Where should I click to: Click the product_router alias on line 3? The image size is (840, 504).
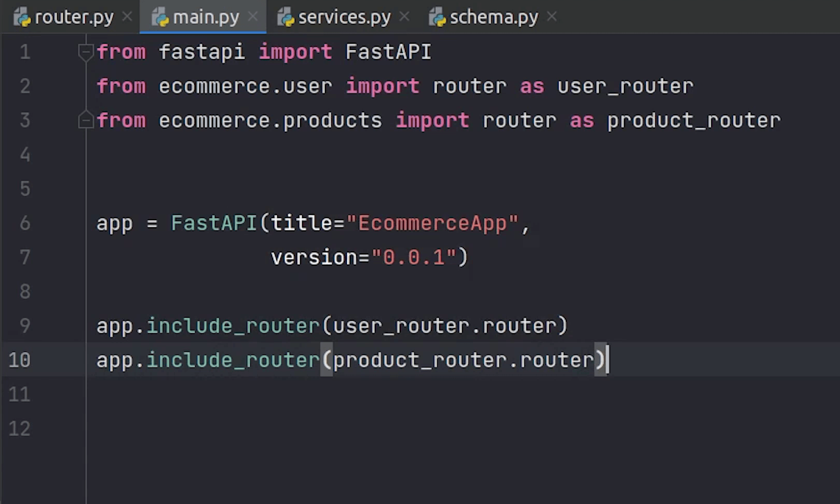[694, 120]
